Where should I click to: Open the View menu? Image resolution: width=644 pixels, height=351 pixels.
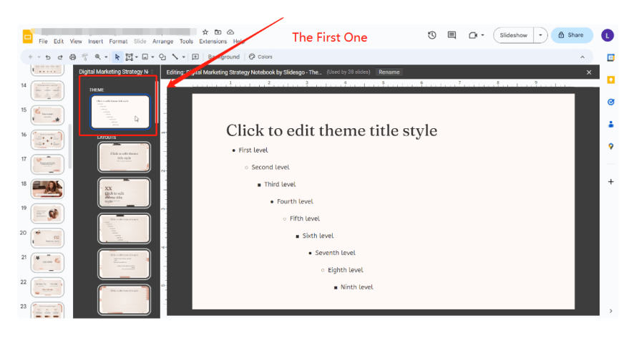click(76, 42)
